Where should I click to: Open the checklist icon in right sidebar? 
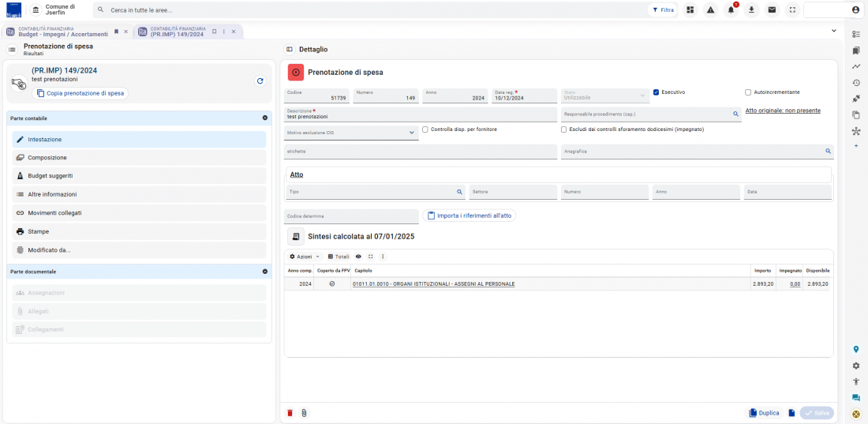tap(856, 35)
